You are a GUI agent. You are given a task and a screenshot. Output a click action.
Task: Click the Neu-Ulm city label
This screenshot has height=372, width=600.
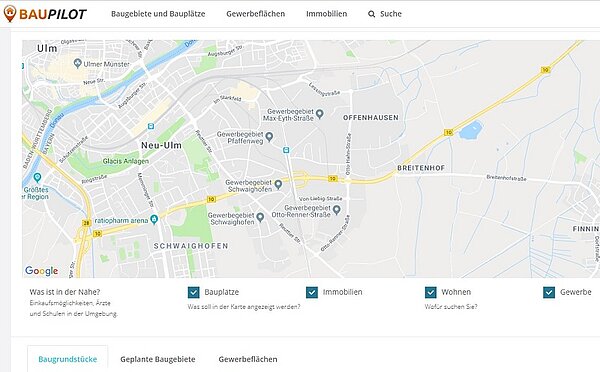[161, 145]
